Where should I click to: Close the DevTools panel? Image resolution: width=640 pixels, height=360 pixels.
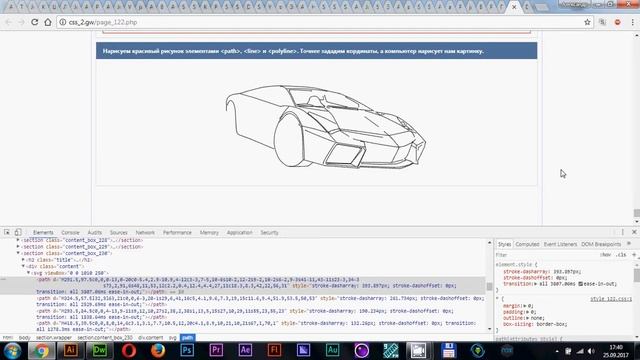(x=634, y=232)
